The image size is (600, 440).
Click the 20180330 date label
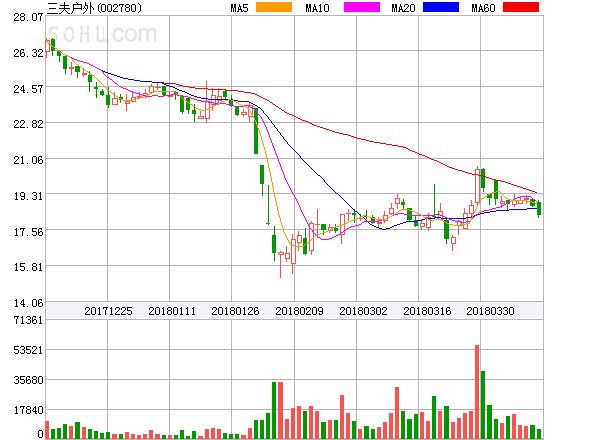(x=490, y=311)
